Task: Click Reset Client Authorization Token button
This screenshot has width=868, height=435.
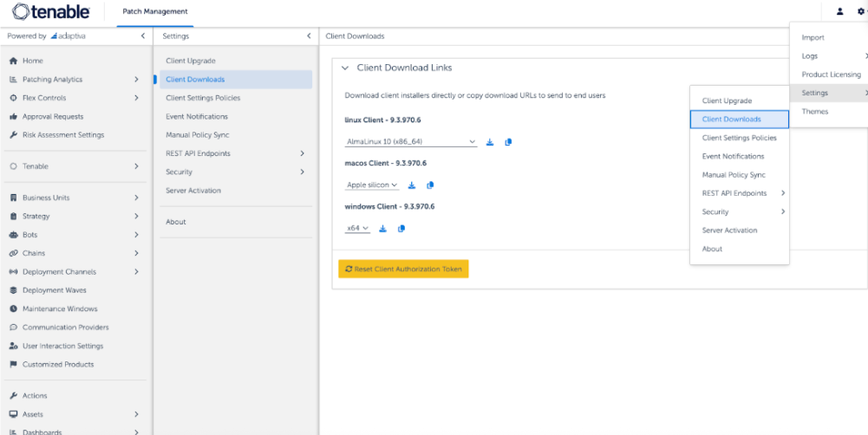Action: [x=403, y=269]
